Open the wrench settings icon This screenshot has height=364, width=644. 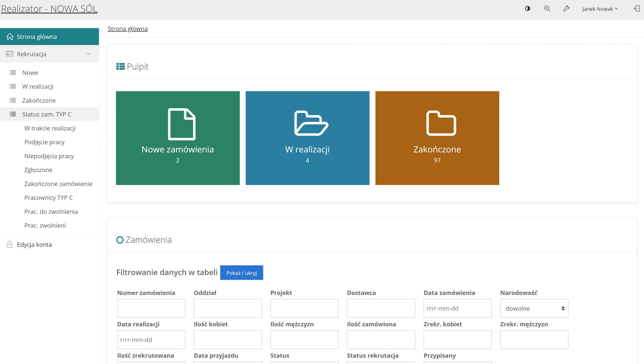pyautogui.click(x=566, y=9)
